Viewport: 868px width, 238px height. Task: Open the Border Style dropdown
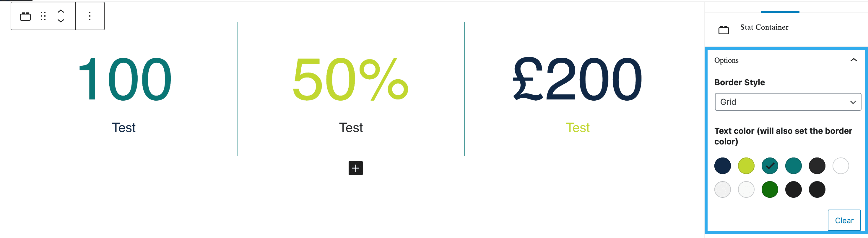pyautogui.click(x=787, y=102)
